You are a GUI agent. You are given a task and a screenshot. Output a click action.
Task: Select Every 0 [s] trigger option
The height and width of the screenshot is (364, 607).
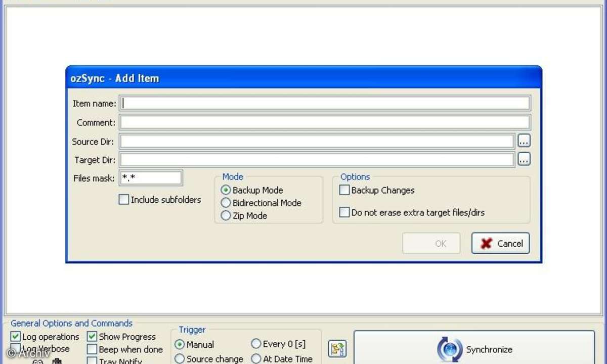click(256, 344)
